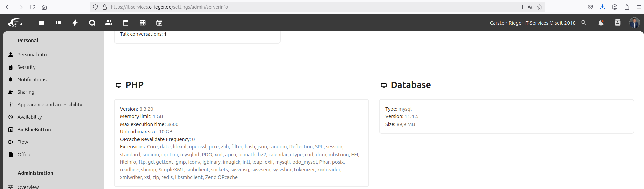Bookmark this page with star icon
The height and width of the screenshot is (189, 644).
click(540, 7)
